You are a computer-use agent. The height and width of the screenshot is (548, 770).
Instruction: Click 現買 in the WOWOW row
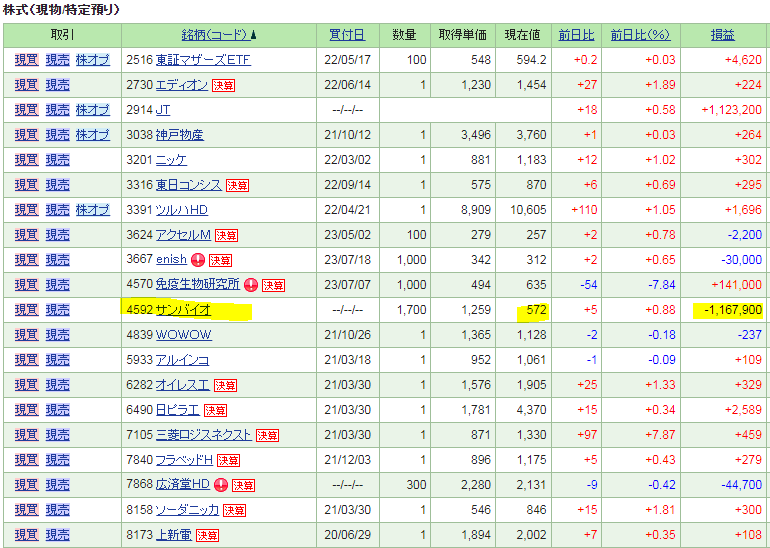pos(27,335)
